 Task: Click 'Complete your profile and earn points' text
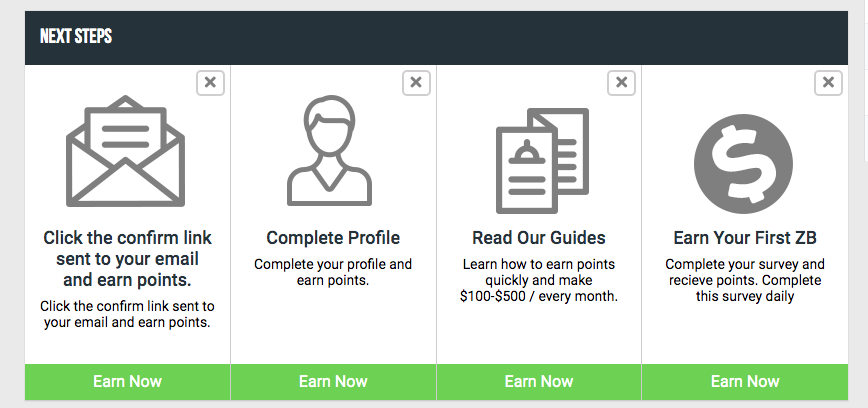click(333, 272)
